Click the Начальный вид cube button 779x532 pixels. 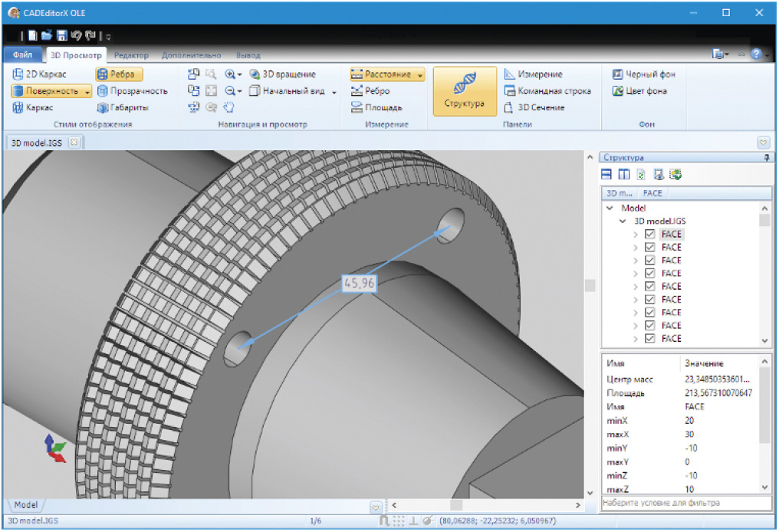288,91
